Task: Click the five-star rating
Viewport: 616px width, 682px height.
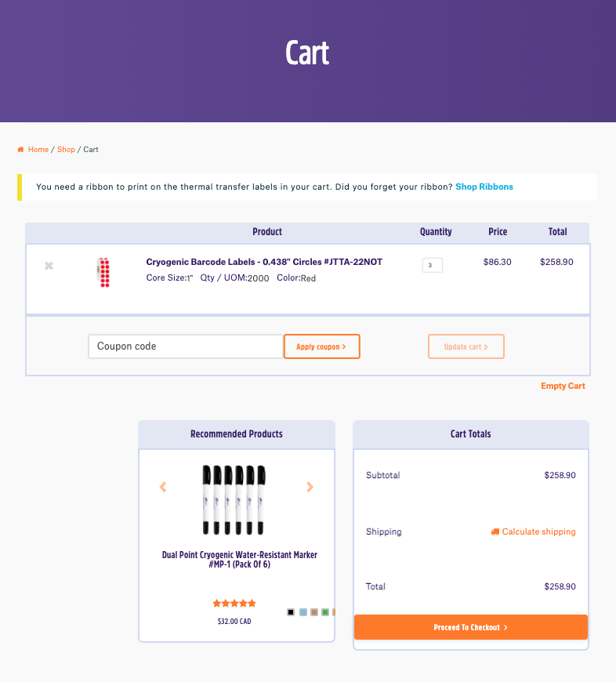Action: (234, 603)
